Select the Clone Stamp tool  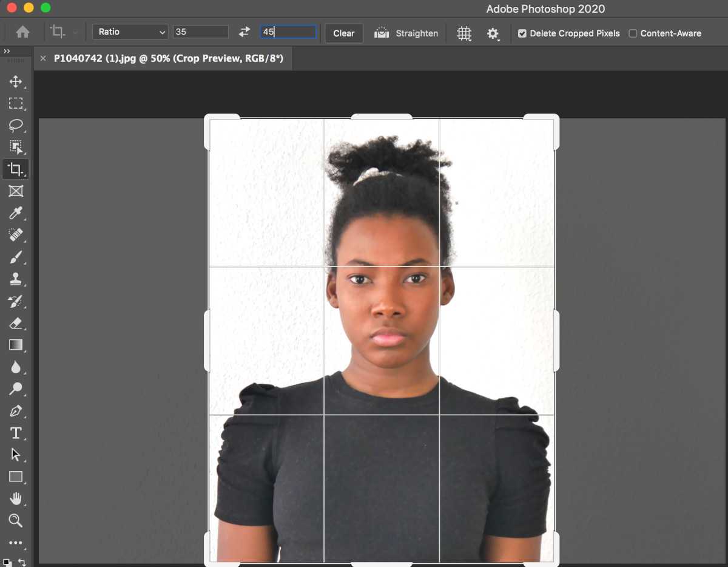pos(16,279)
